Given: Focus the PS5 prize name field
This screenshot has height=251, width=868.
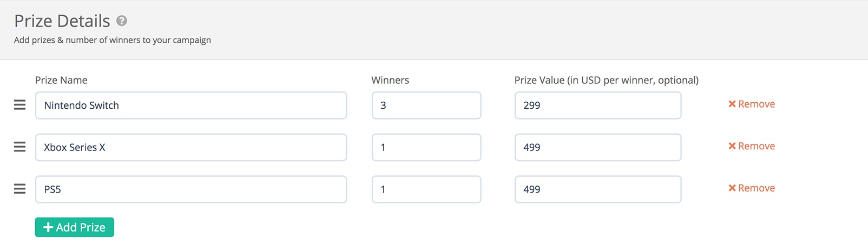Looking at the screenshot, I should (x=191, y=189).
